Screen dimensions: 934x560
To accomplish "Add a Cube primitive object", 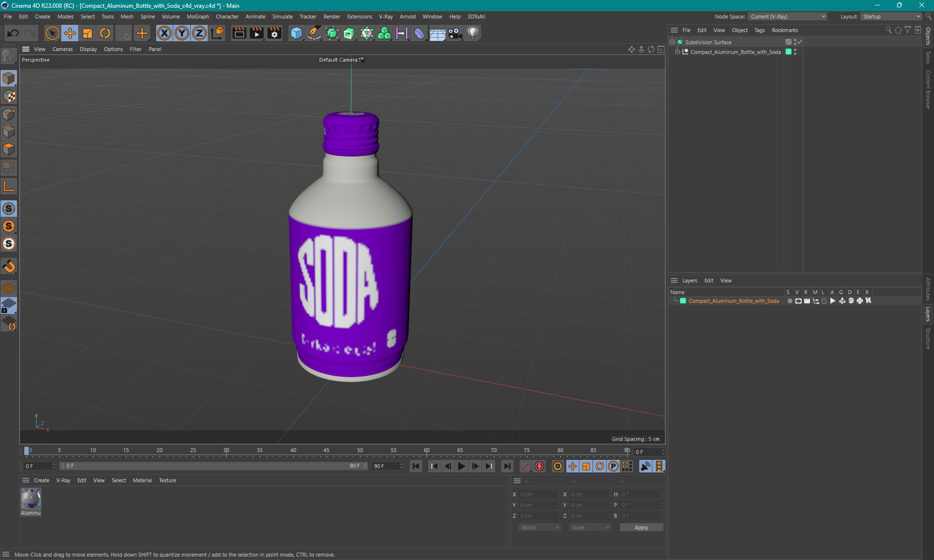I will (x=296, y=33).
